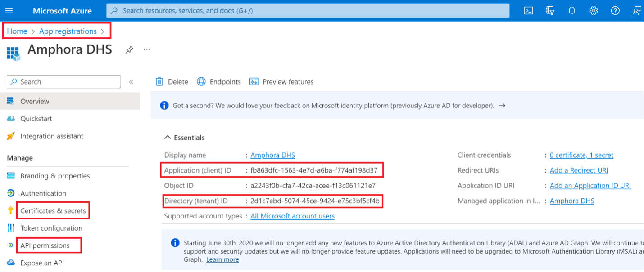644x272 pixels.
Task: Click the Certificates & secrets key icon
Action: click(x=11, y=210)
